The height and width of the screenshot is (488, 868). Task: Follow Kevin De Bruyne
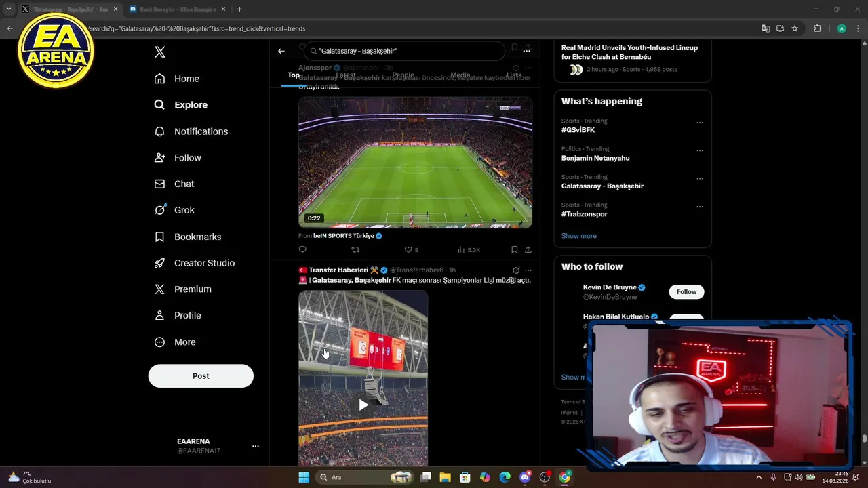[x=686, y=291]
